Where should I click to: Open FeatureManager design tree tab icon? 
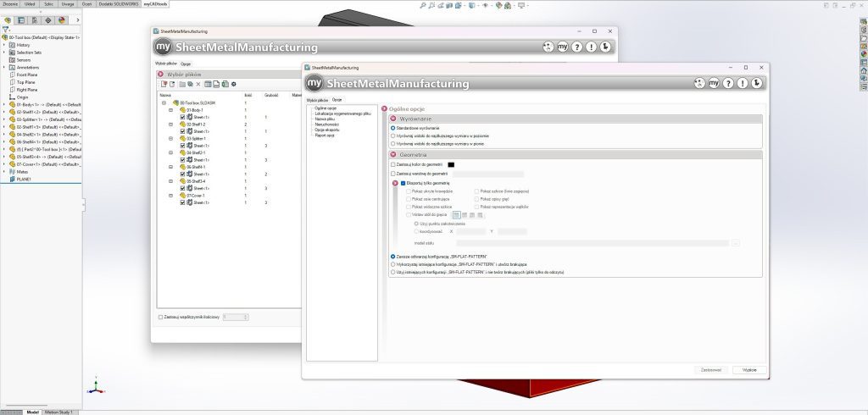8,20
